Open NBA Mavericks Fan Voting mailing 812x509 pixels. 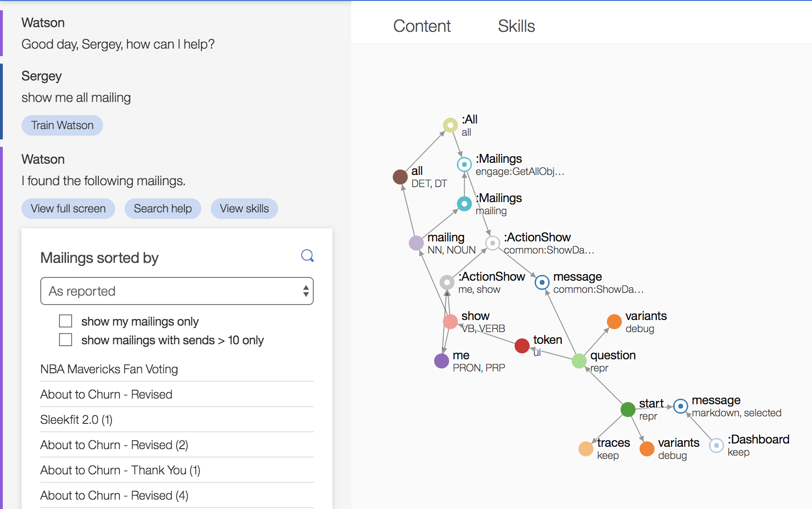tap(109, 369)
